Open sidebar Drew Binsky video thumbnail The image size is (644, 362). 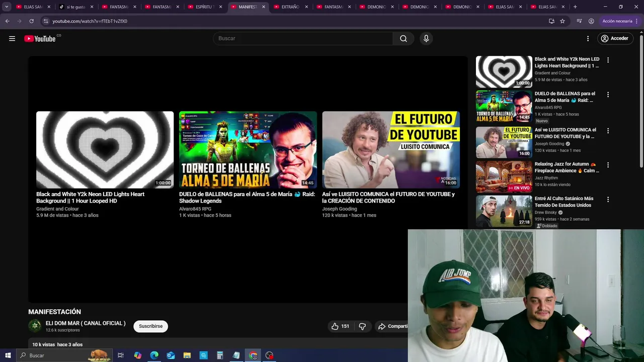coord(504,211)
